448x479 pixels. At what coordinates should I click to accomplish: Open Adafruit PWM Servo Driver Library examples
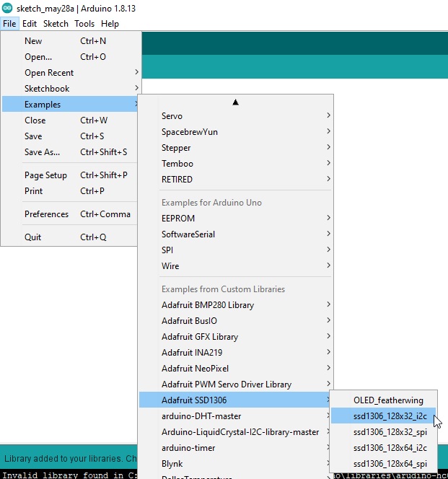tap(236, 384)
